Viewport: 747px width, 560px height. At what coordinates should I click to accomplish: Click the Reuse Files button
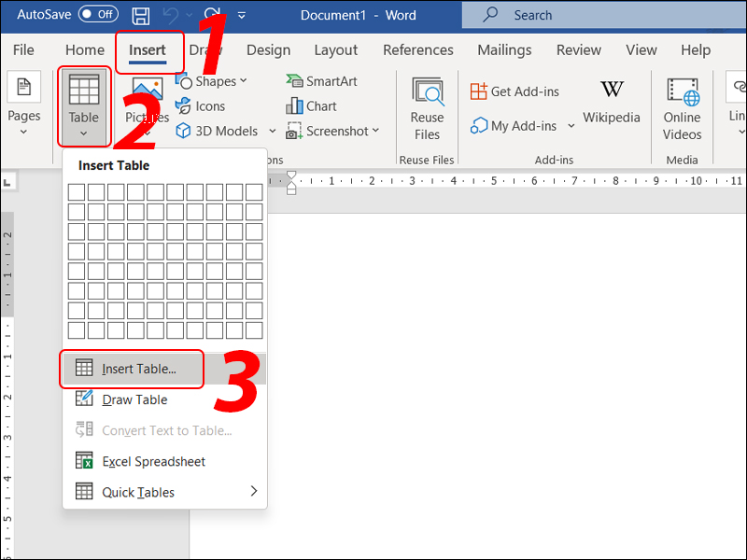[427, 107]
